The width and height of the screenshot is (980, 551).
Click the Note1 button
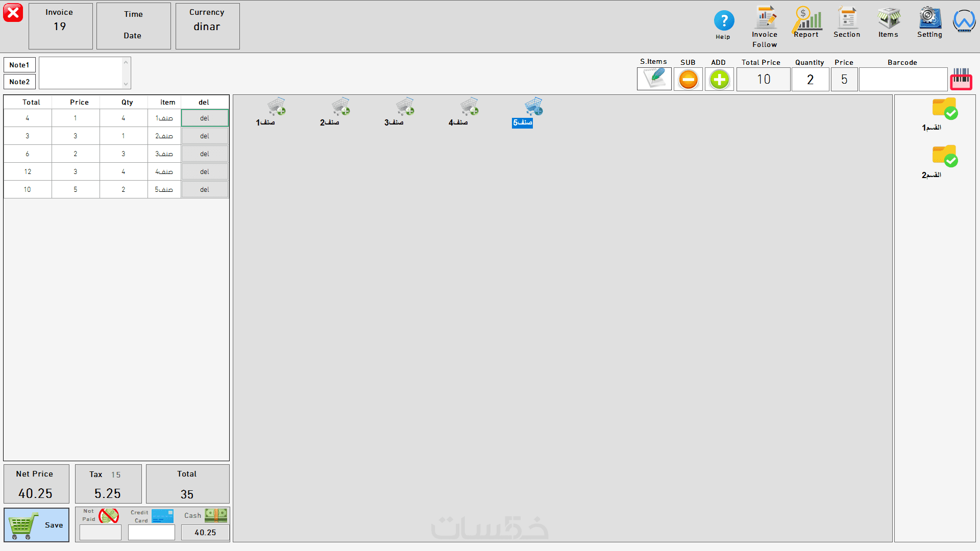click(x=19, y=65)
